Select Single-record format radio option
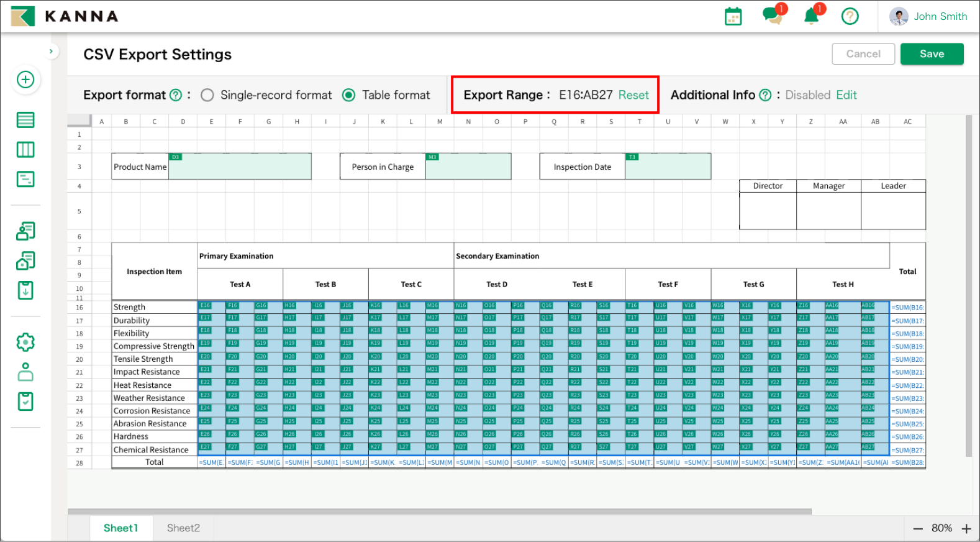 (207, 95)
